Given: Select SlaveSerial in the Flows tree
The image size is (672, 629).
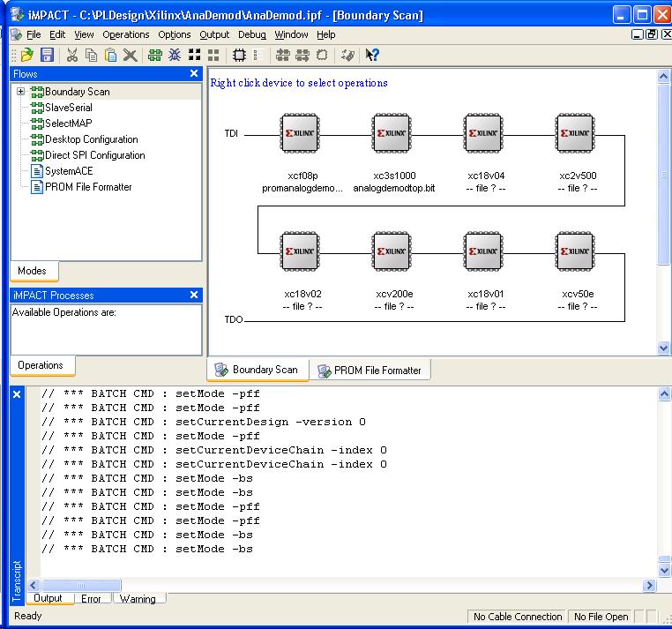Looking at the screenshot, I should tap(68, 108).
